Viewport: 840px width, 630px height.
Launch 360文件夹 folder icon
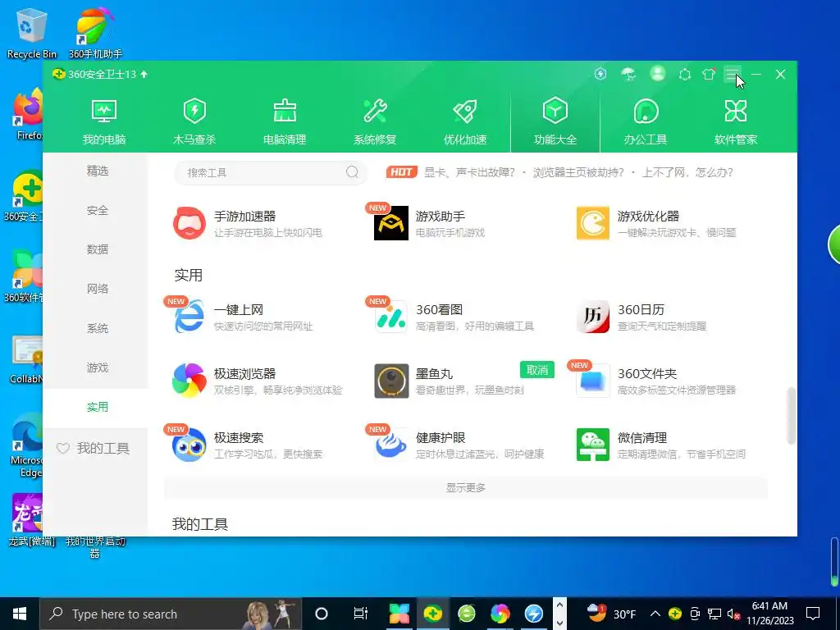pos(593,381)
